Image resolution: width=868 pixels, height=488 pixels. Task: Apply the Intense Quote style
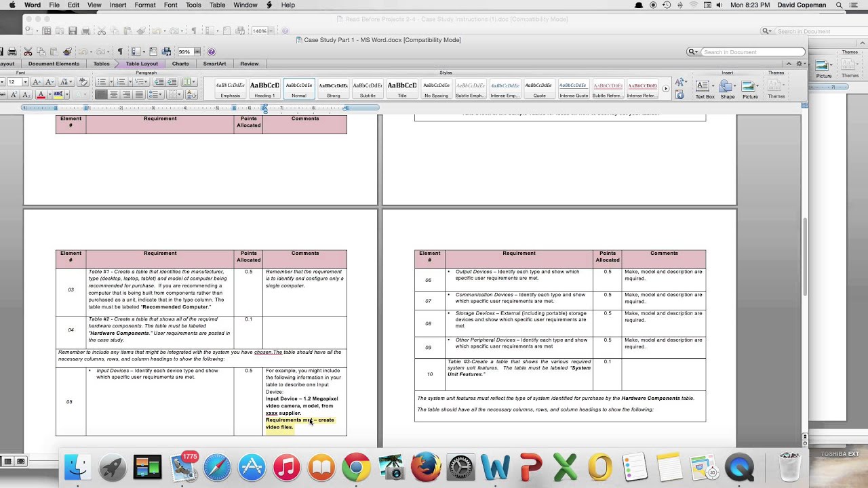point(573,89)
